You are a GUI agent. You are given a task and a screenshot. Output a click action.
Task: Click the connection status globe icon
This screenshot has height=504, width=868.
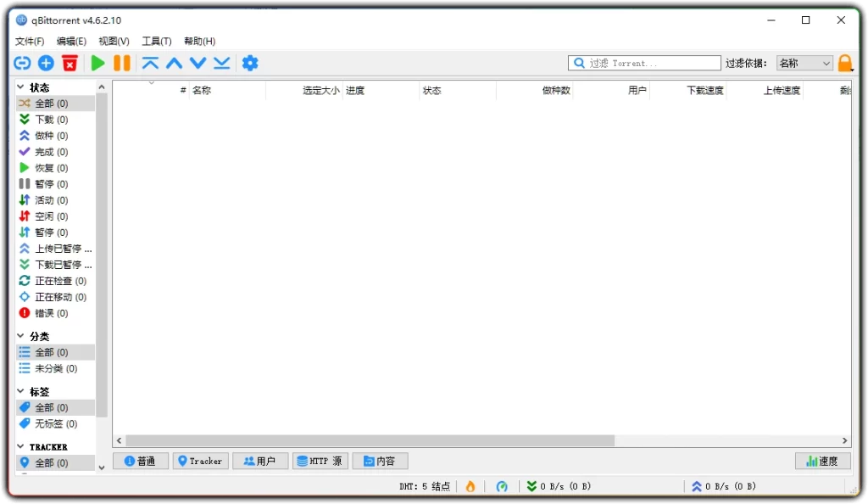[x=502, y=485]
